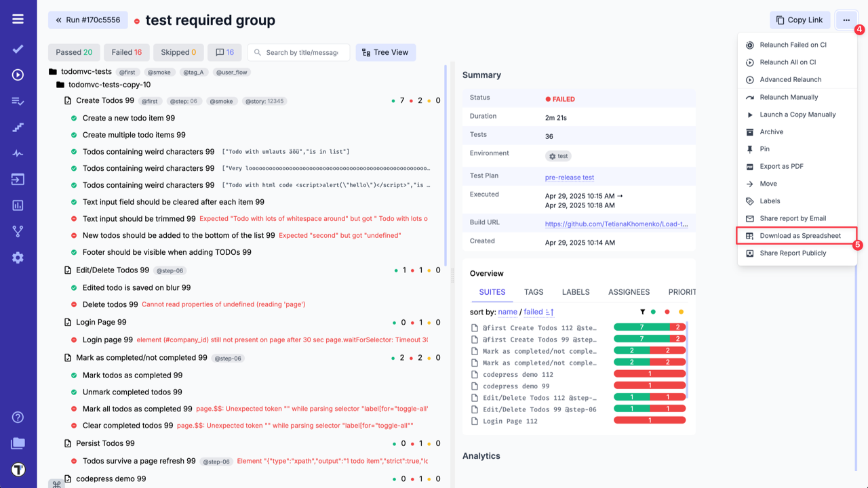This screenshot has height=488, width=868.
Task: Open the import arrow icon in sidebar
Action: coord(18,178)
